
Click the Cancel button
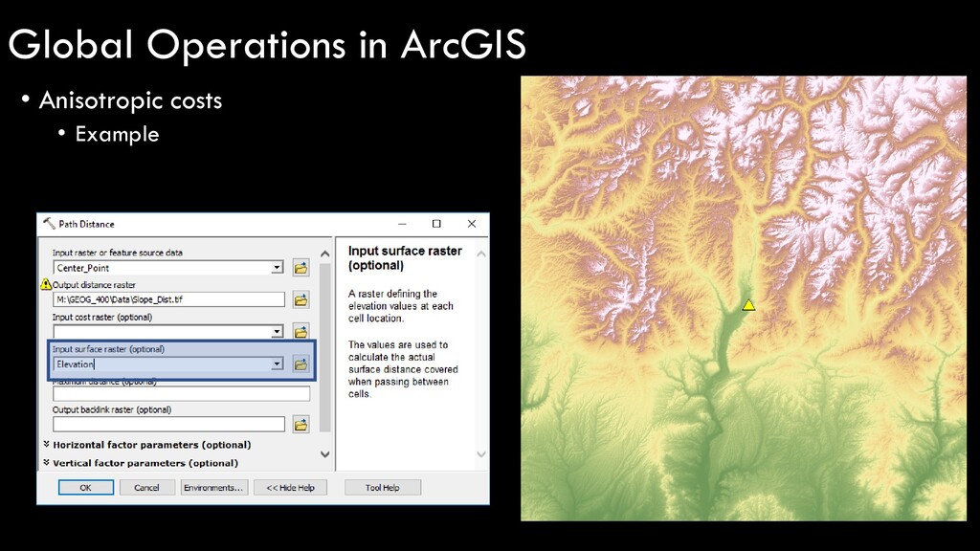[146, 487]
